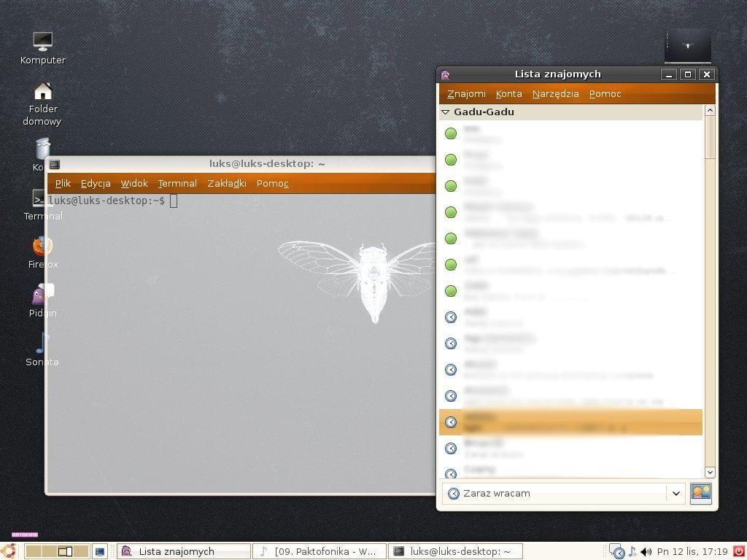The width and height of the screenshot is (747, 560).
Task: Open the Zakładki menu in terminal
Action: pos(226,183)
